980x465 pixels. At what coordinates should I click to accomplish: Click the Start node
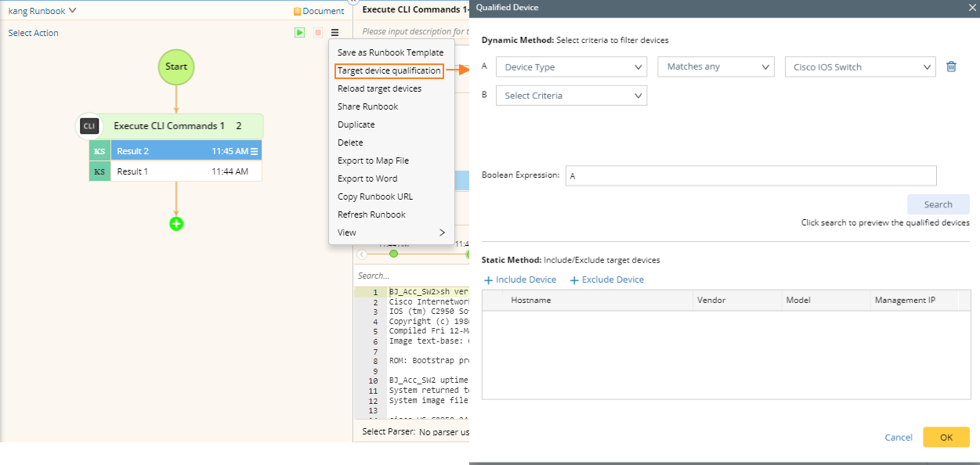click(176, 67)
